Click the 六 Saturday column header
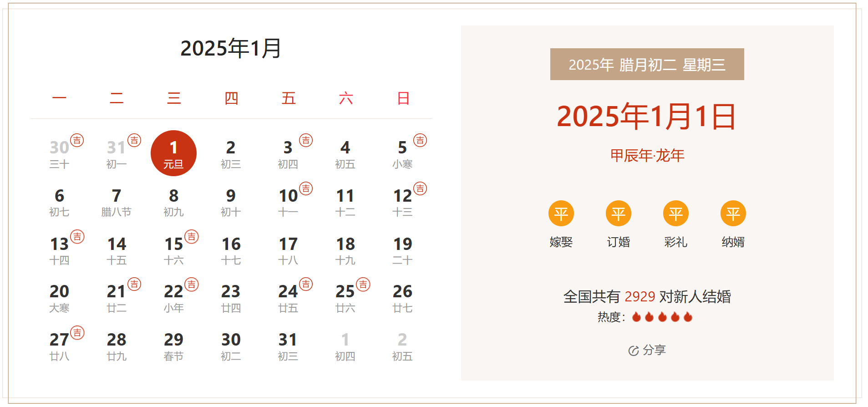 pos(345,98)
